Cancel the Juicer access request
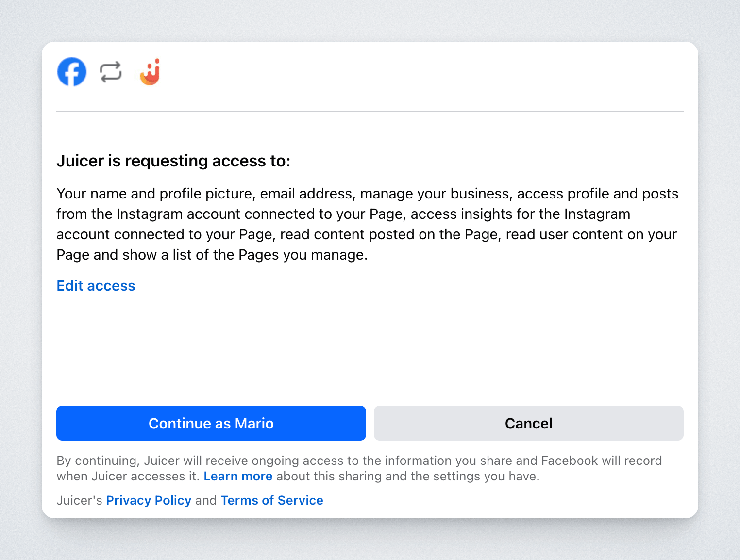 [528, 423]
